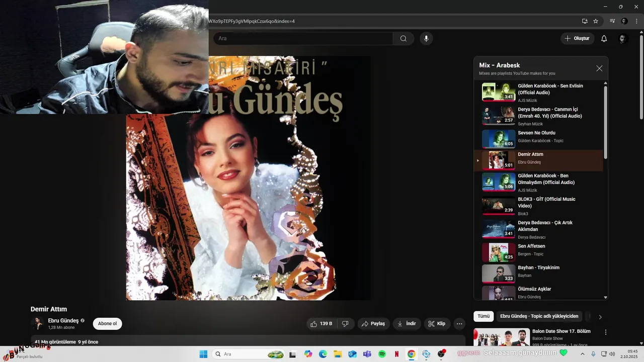644x362 pixels.
Task: Open the clock showing 05:45
Action: coord(629,354)
